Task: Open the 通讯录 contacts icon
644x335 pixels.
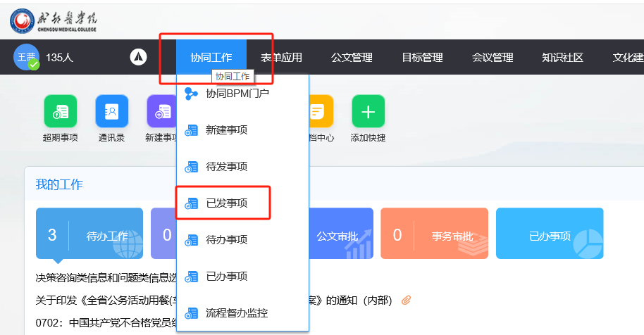Action: [111, 111]
